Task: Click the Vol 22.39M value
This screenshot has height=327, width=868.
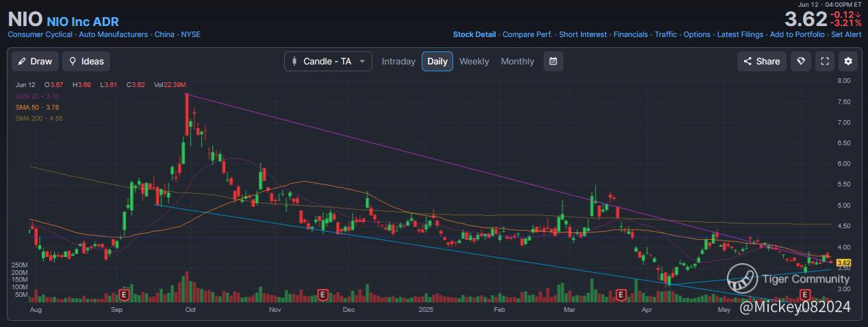Action: (170, 84)
